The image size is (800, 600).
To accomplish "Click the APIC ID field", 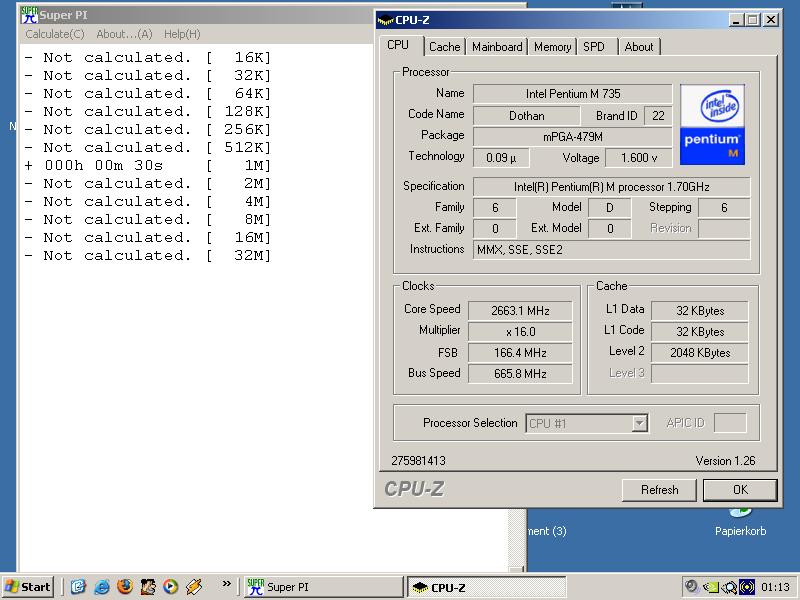I will (730, 423).
